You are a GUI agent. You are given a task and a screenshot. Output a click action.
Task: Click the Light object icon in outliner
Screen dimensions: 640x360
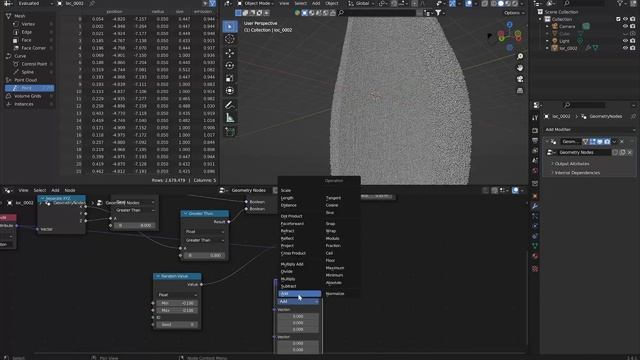coord(555,41)
